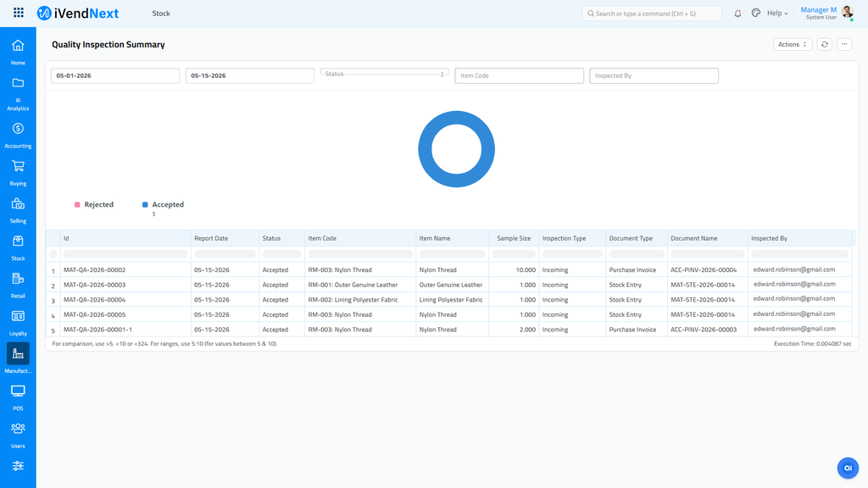Click the Quality Inspection Summary title

pos(108,44)
